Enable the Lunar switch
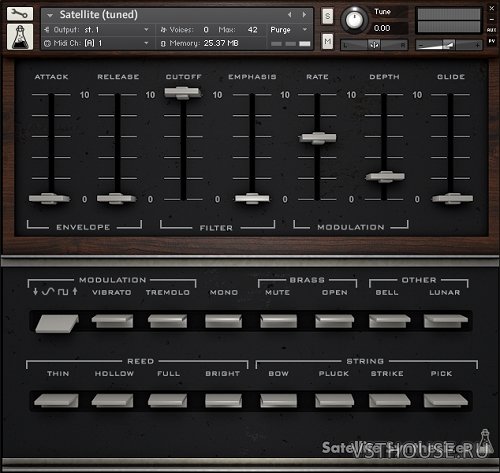The image size is (500, 473). [446, 322]
